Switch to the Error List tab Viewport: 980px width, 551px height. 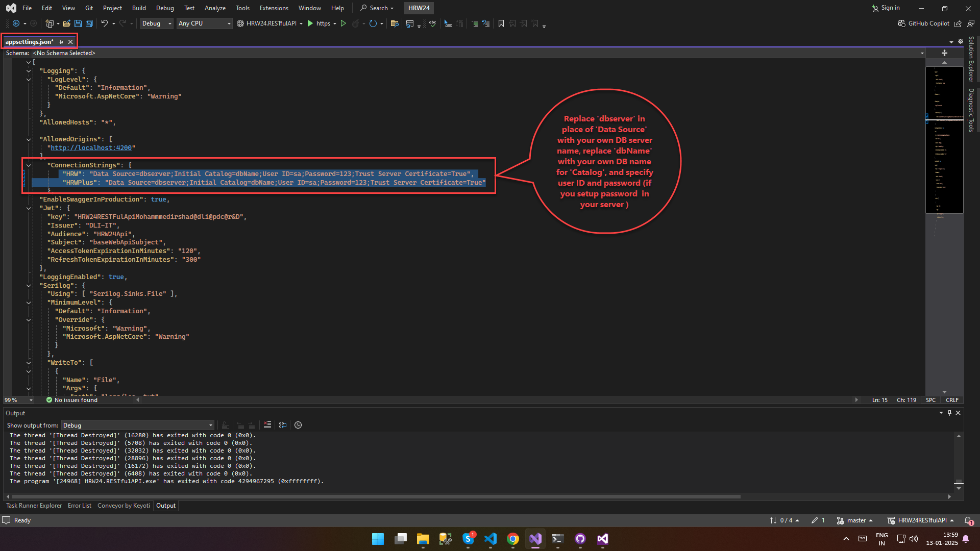tap(80, 506)
